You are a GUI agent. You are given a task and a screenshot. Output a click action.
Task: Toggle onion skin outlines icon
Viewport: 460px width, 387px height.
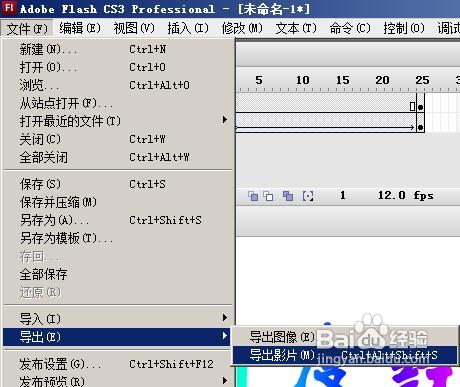pyautogui.click(x=268, y=196)
